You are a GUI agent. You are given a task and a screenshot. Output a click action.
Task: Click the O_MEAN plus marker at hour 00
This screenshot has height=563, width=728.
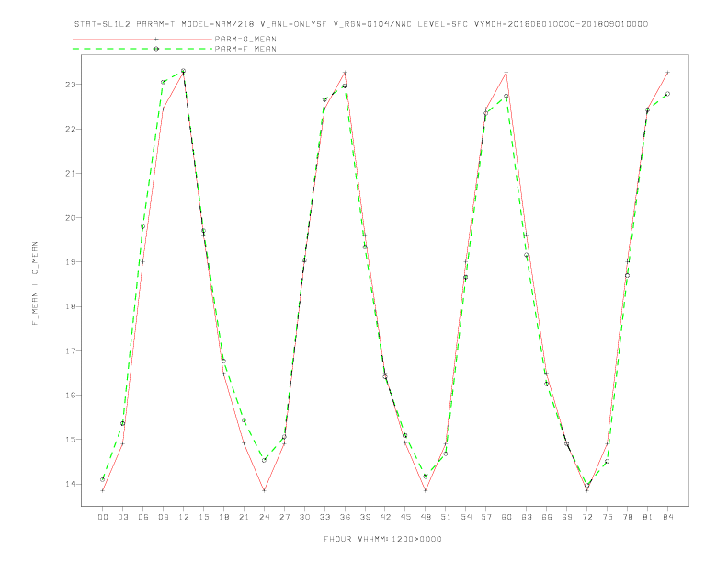pyautogui.click(x=103, y=490)
